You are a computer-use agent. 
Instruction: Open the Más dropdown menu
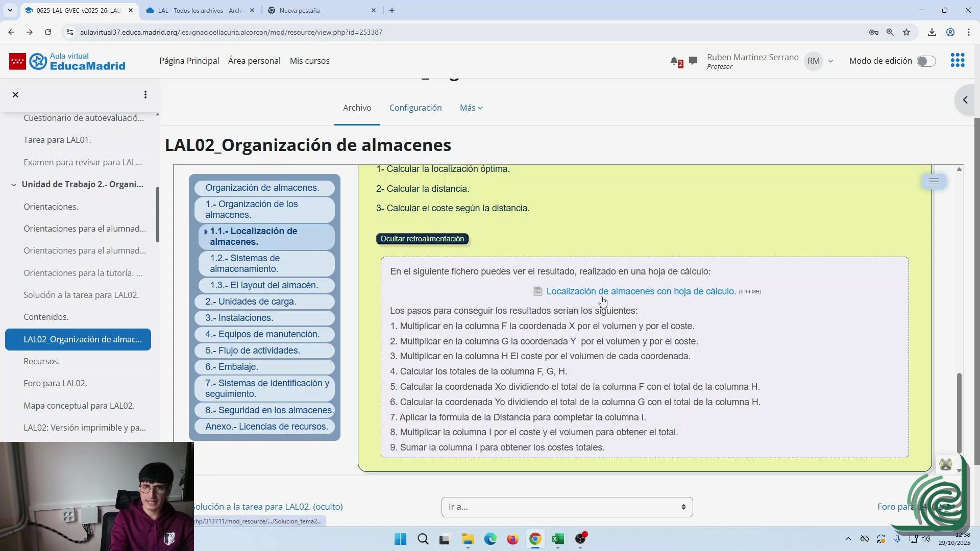tap(471, 108)
